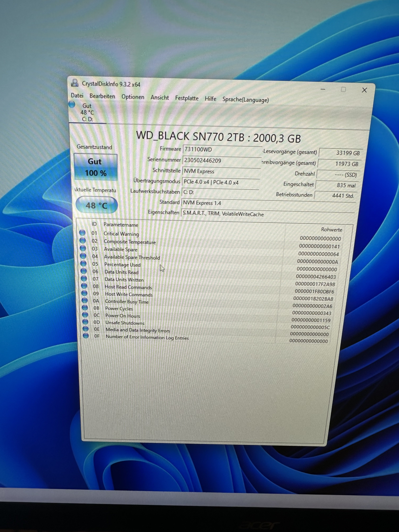Image resolution: width=399 pixels, height=532 pixels.
Task: Click status circle next to Data Units Written
Action: [84, 279]
